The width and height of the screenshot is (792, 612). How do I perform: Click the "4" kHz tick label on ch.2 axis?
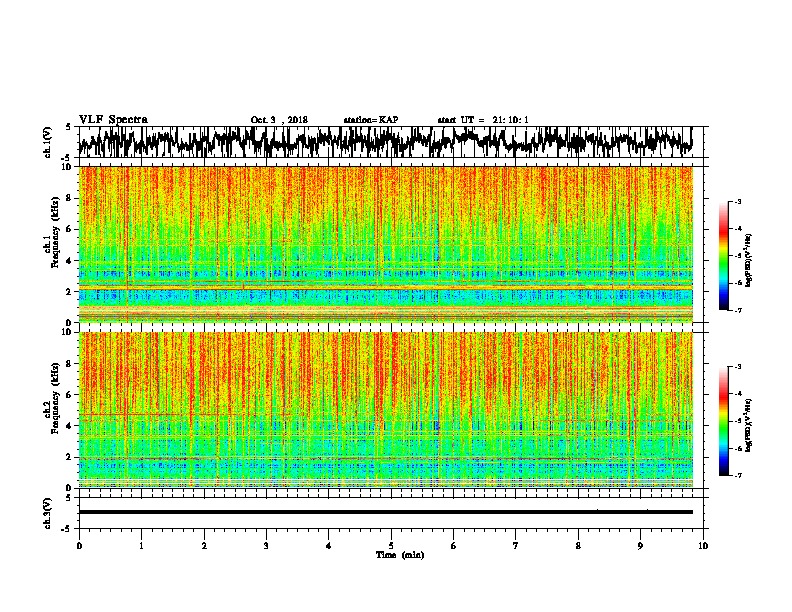coord(70,426)
